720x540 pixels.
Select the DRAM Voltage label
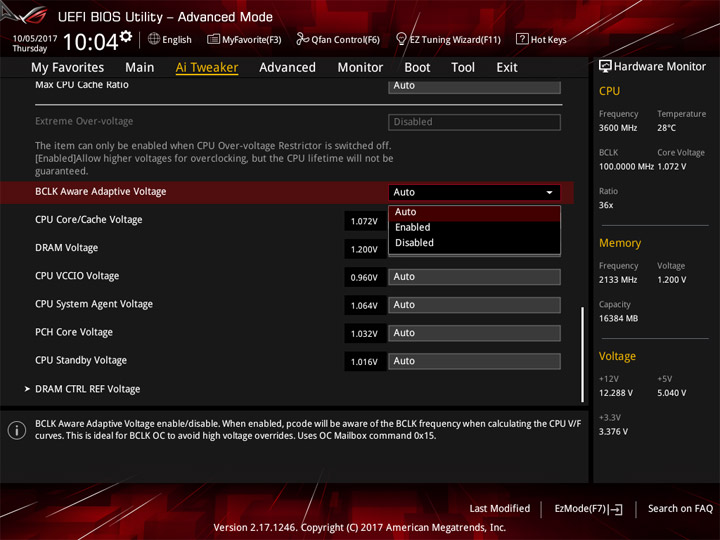(x=67, y=248)
